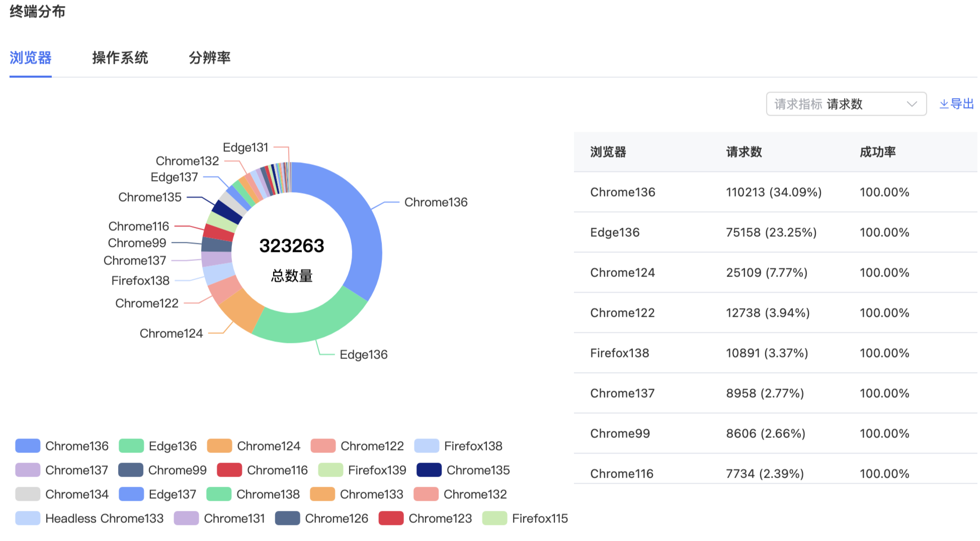The width and height of the screenshot is (980, 541).
Task: Toggle Chrome116 legend swatch
Action: [229, 470]
